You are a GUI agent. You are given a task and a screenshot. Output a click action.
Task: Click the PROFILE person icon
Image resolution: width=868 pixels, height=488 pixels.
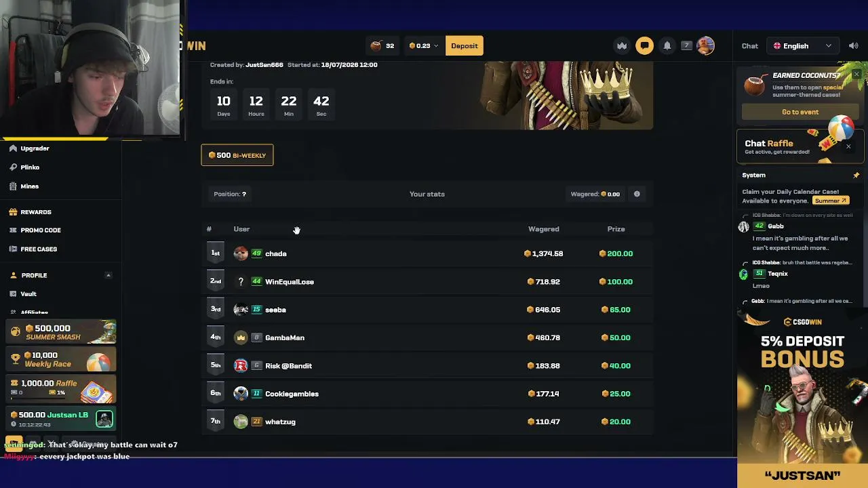tap(13, 275)
